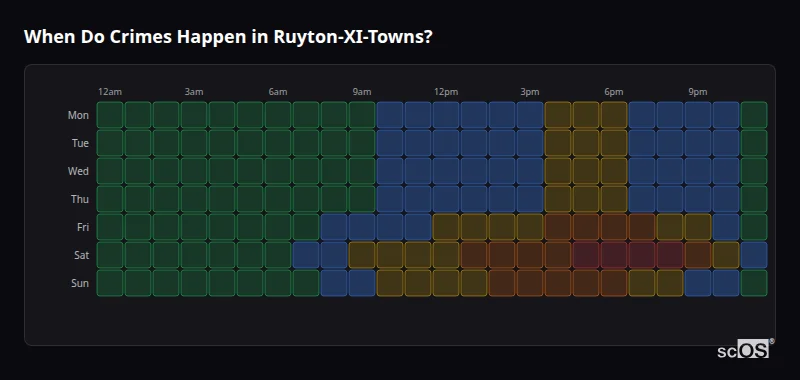The width and height of the screenshot is (800, 380).
Task: Select the Sunday 9pm blue cell
Action: (698, 283)
